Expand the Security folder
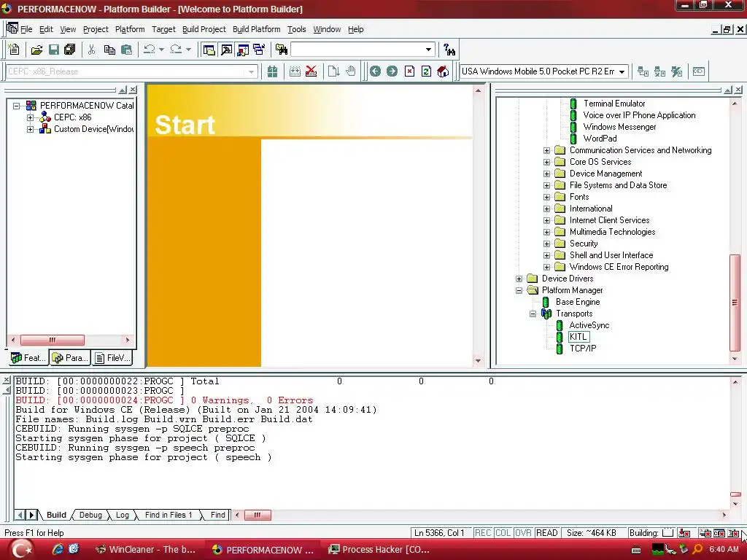Viewport: 747px width, 560px height. (x=547, y=244)
